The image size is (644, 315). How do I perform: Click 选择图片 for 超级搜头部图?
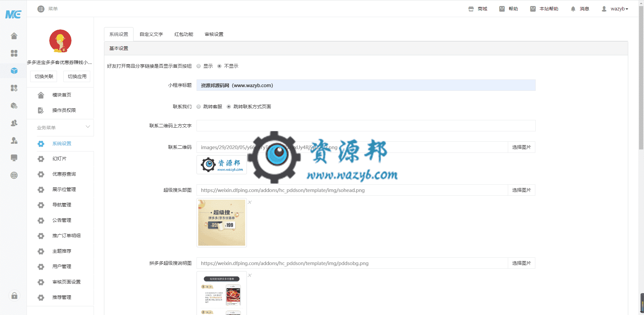pyautogui.click(x=522, y=190)
